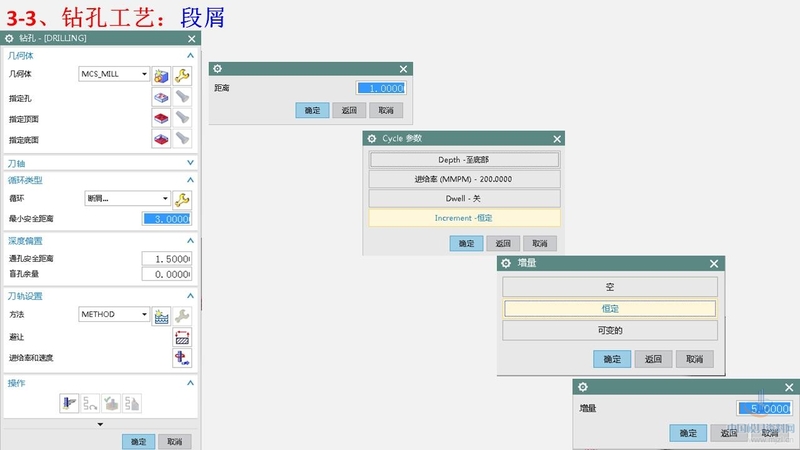Screen dimensions: 800x450
Task: Open feeds and speeds (进给率和速度) icon
Action: point(182,357)
